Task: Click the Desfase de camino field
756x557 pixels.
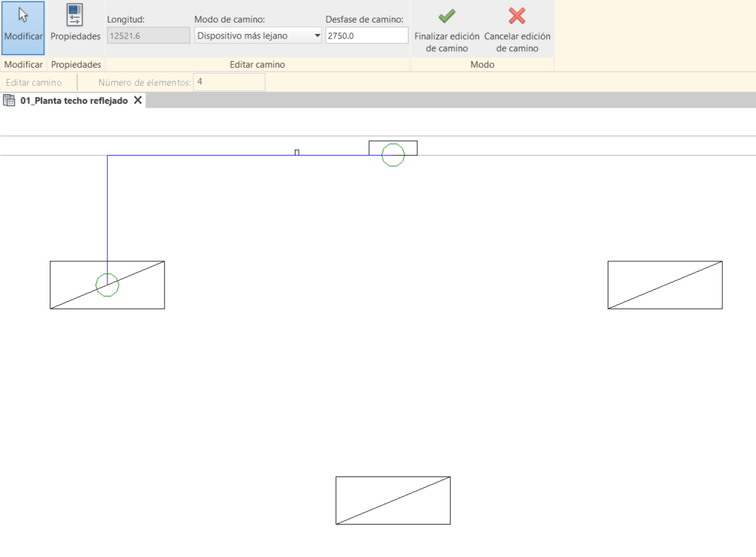Action: (x=366, y=35)
